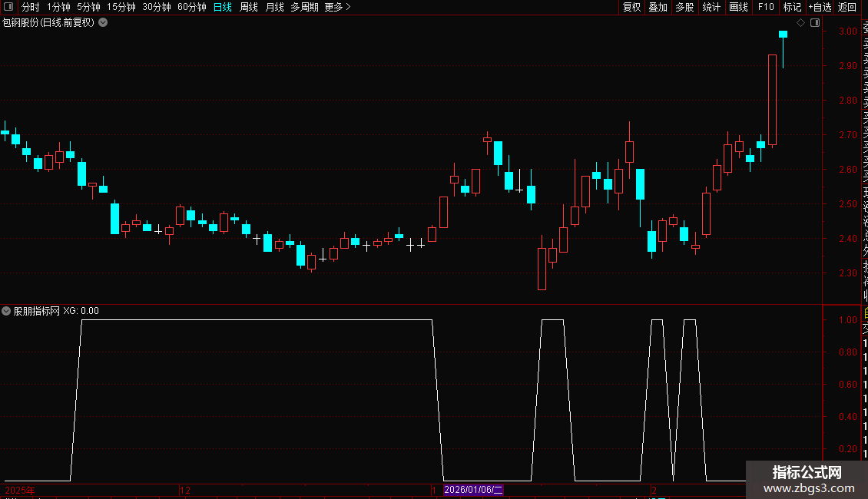Click the 12 month label on time axis
This screenshot has width=868, height=499.
tap(185, 490)
